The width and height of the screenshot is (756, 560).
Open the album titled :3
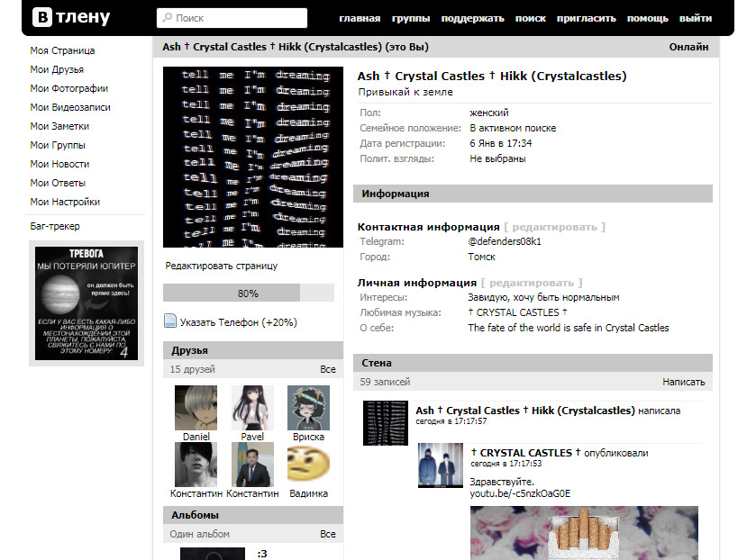[x=262, y=554]
